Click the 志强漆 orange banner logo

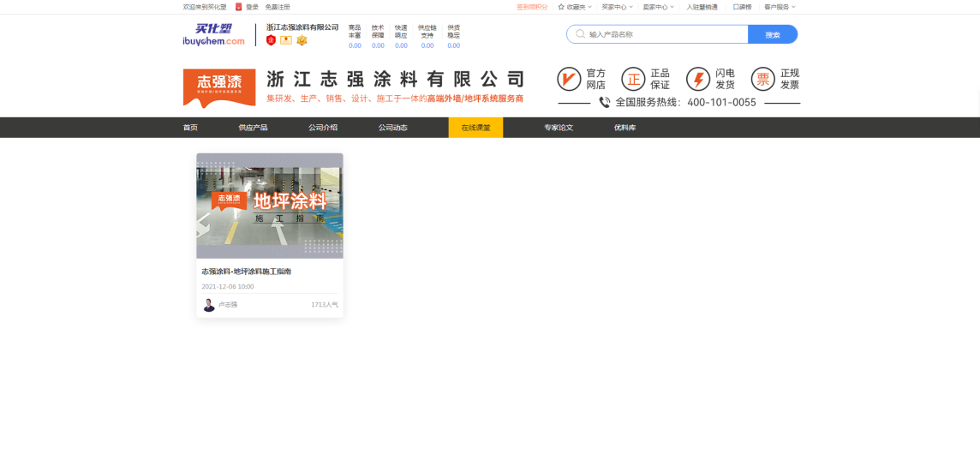coord(219,87)
